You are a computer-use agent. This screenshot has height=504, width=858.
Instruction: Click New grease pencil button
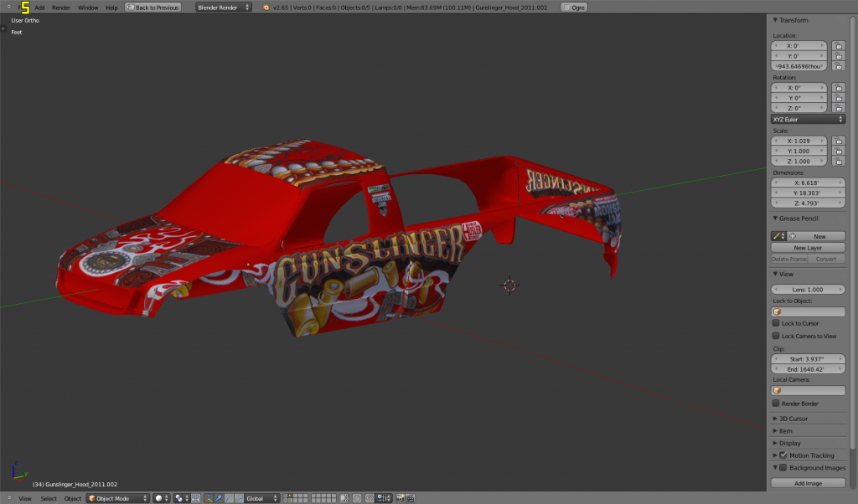816,236
